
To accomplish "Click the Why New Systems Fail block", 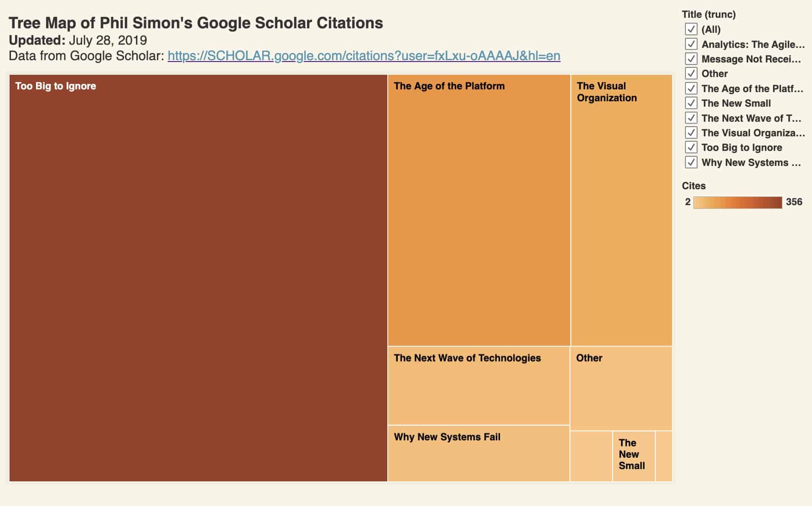I will pyautogui.click(x=479, y=454).
